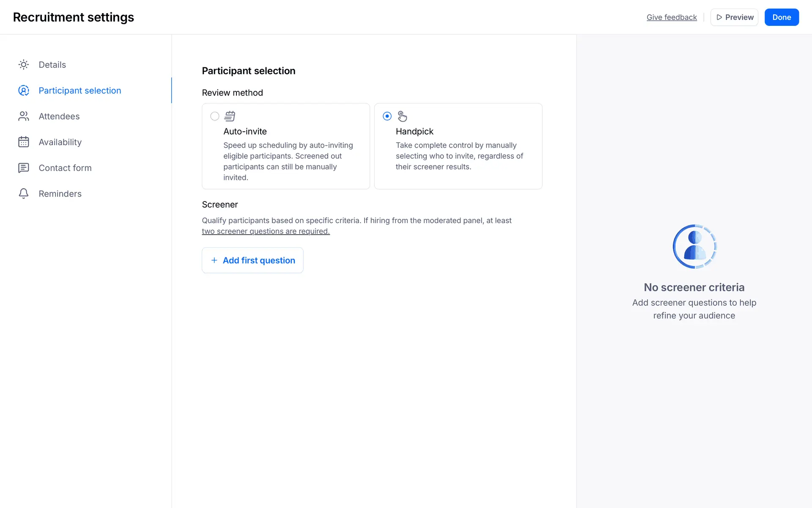Image resolution: width=812 pixels, height=508 pixels.
Task: Click the Done button
Action: pyautogui.click(x=781, y=17)
